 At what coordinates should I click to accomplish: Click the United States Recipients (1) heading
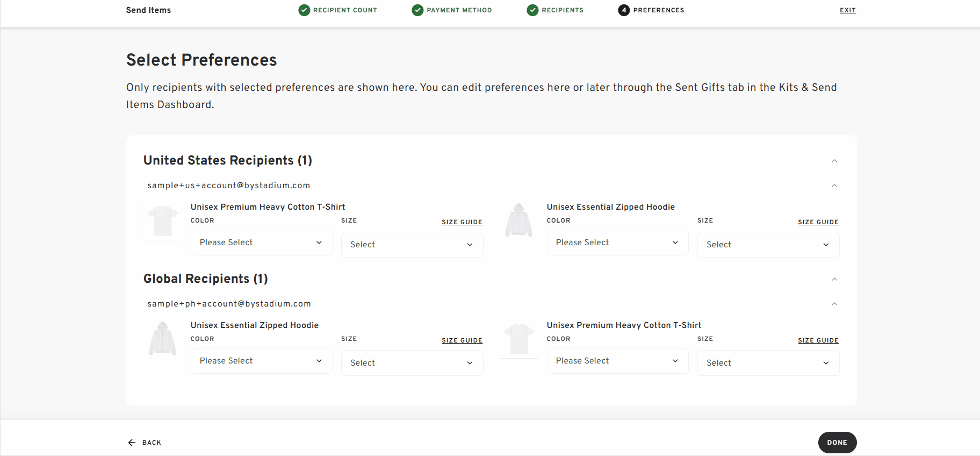pos(228,160)
